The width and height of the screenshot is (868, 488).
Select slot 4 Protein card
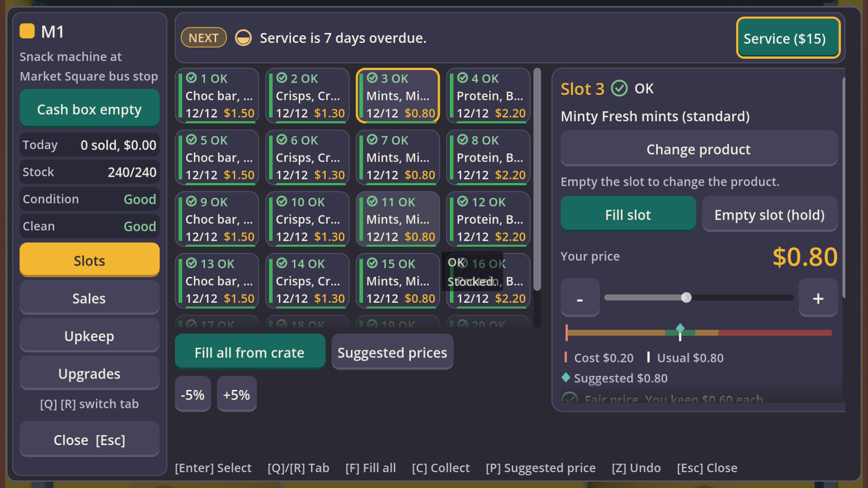point(488,96)
